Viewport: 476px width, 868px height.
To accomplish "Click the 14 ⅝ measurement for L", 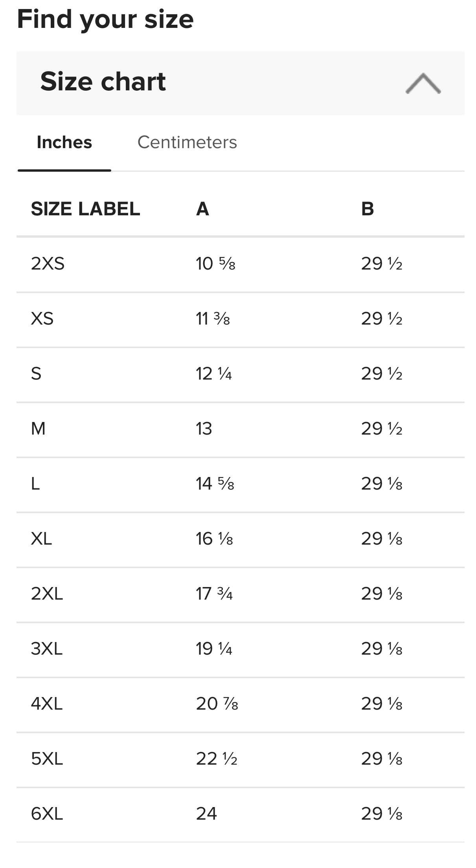I will [x=215, y=483].
